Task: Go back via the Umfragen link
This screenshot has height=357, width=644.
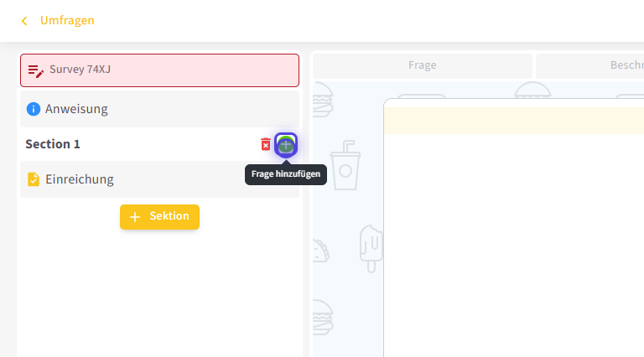Action: tap(67, 21)
